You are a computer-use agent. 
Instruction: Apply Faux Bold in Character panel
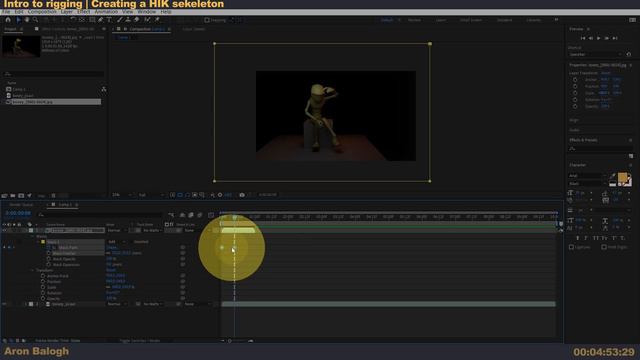[x=577, y=238]
